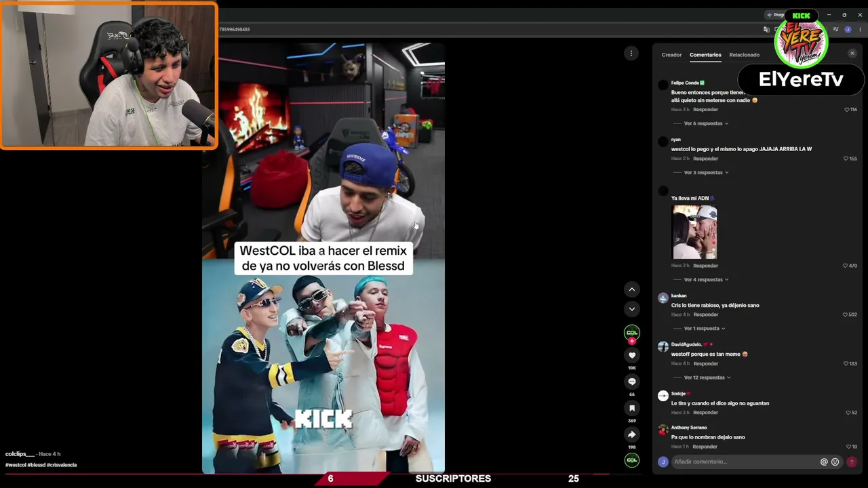Image resolution: width=868 pixels, height=488 pixels.
Task: Send the comment with the red arrow button
Action: tap(851, 462)
